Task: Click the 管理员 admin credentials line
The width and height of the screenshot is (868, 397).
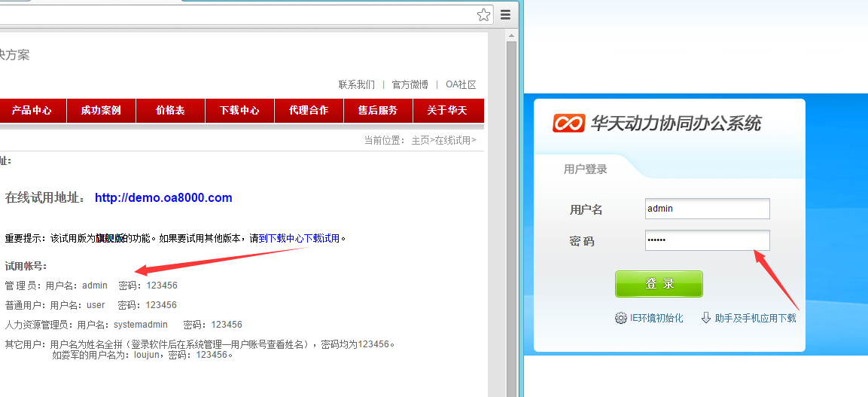Action: [91, 286]
